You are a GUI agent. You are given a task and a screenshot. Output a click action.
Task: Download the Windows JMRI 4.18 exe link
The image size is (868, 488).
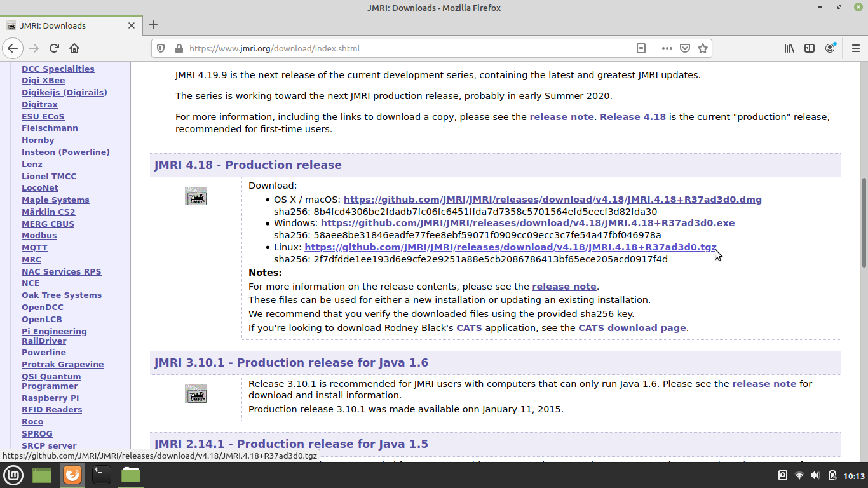(x=527, y=223)
